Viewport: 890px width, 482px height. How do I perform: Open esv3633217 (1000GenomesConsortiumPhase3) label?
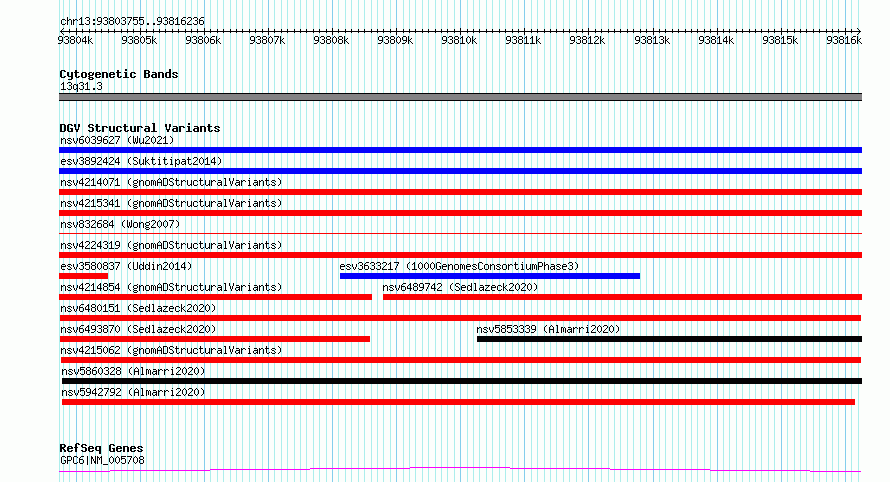pos(459,266)
